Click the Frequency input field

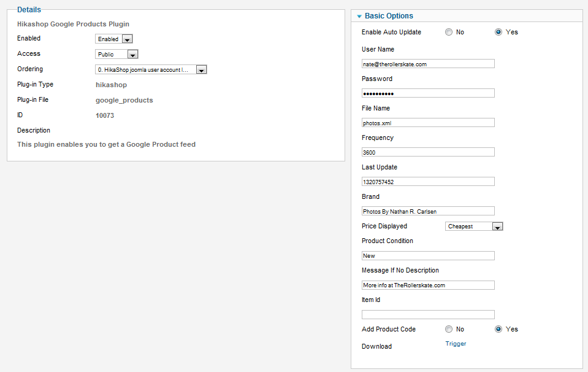coord(428,152)
